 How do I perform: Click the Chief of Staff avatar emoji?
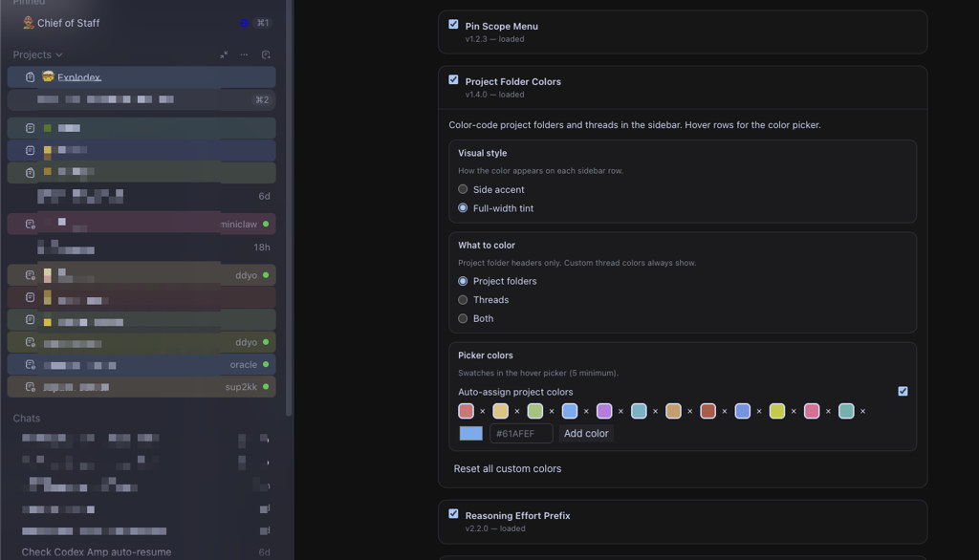[x=28, y=23]
